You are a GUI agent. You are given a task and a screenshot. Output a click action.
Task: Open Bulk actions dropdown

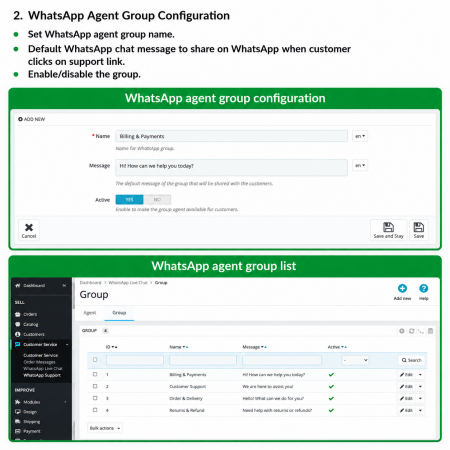click(105, 428)
